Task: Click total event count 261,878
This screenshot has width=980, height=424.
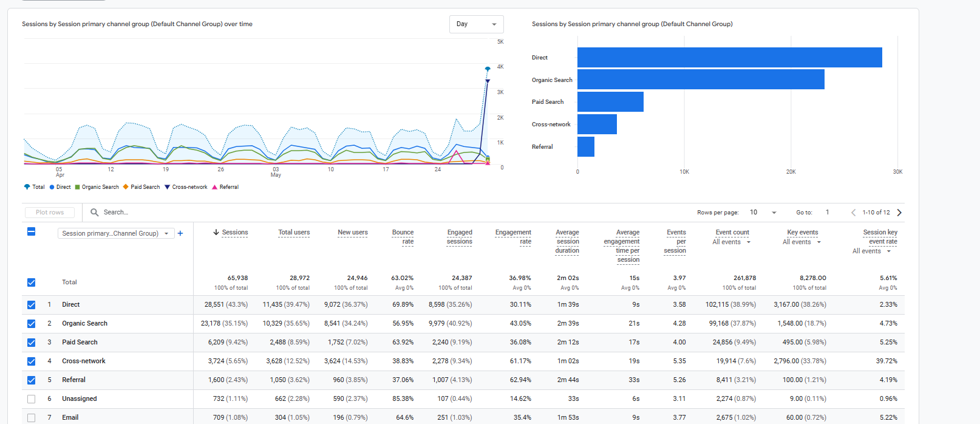Action: pos(744,278)
